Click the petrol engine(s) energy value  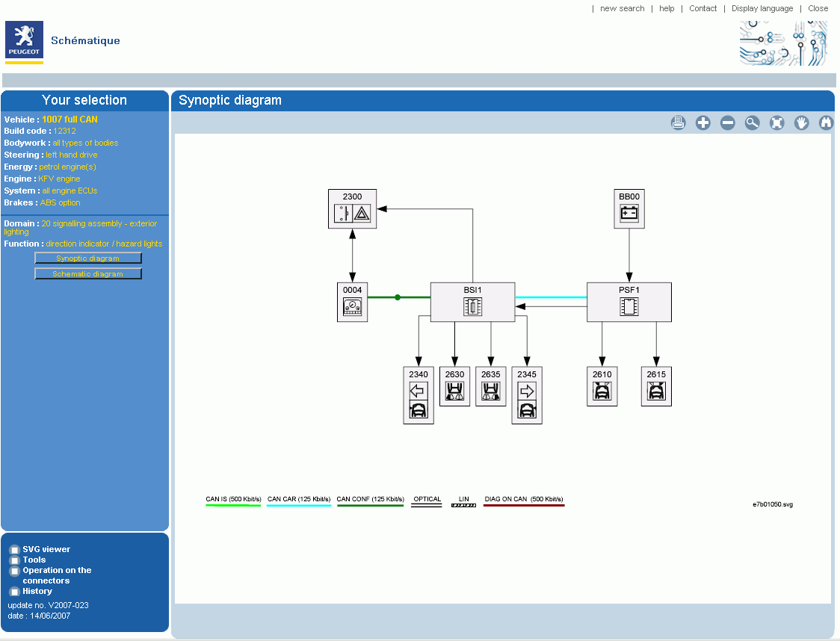pyautogui.click(x=67, y=167)
